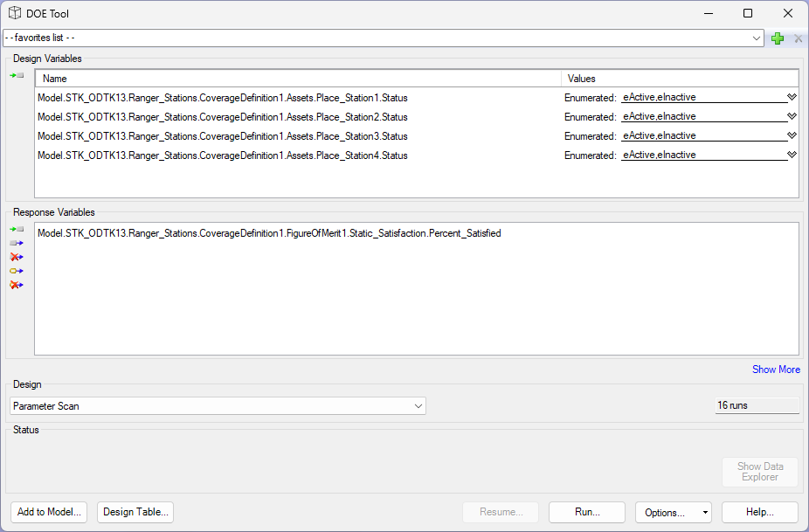Expand values options for Place_Station1 Status
The height and width of the screenshot is (532, 809).
click(792, 98)
